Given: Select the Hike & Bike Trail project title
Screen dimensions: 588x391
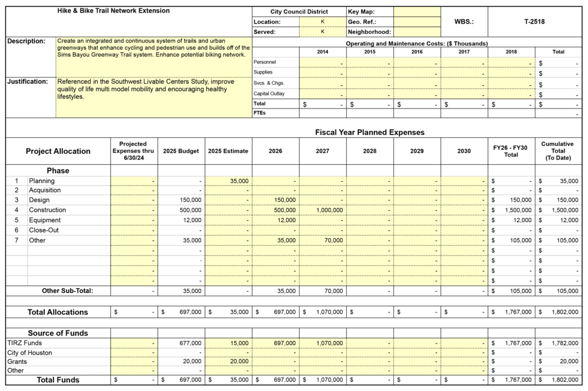Looking at the screenshot, I should (x=114, y=11).
